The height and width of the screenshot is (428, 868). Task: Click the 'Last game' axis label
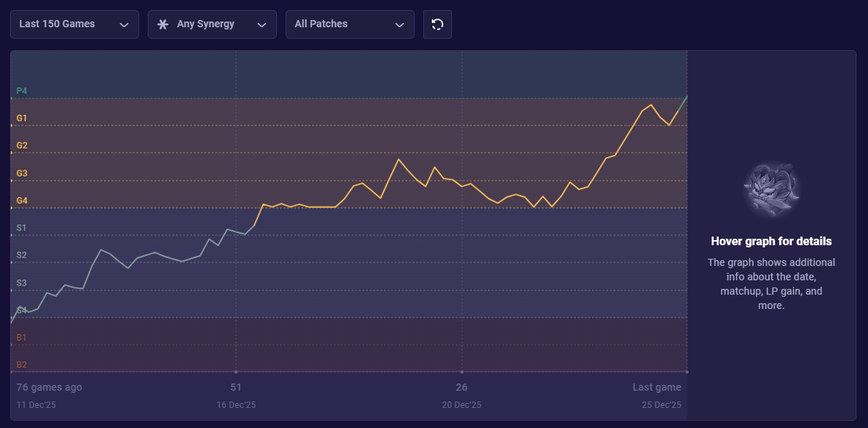click(656, 387)
